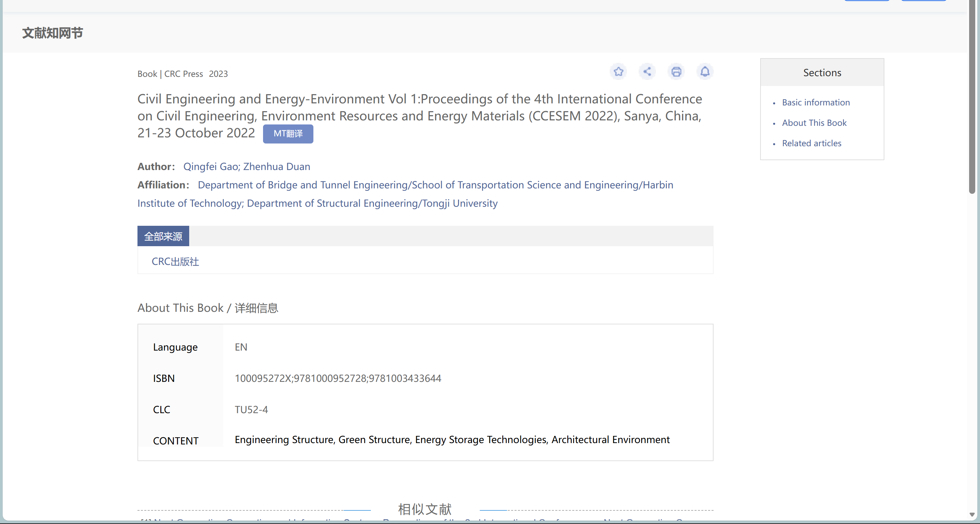Open the CRC出版社 source link
This screenshot has height=524, width=980.
tap(175, 261)
